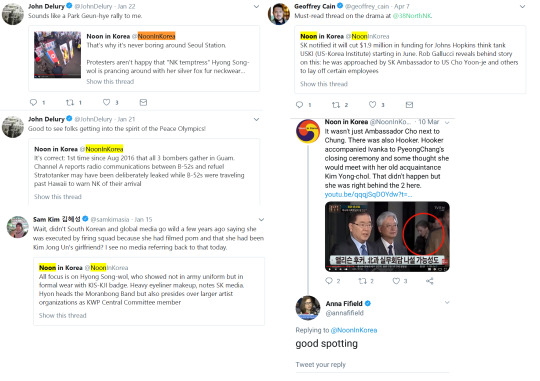Image resolution: width=540 pixels, height=381 pixels.
Task: Send John Delury's Jan 22 tweet via message
Action: click(143, 102)
